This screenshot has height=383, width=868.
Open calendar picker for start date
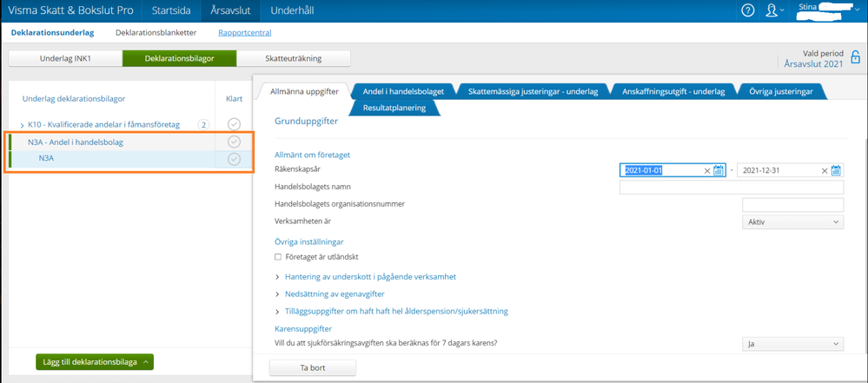tap(719, 171)
